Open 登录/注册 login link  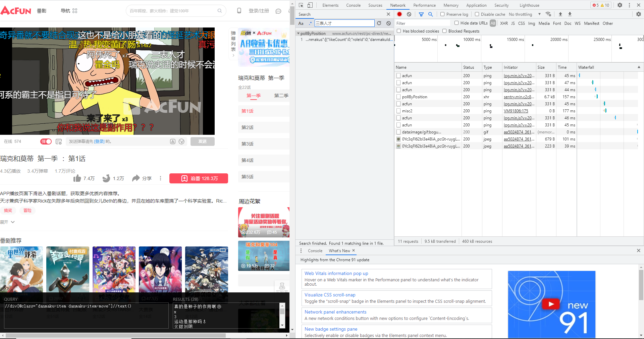pos(259,11)
